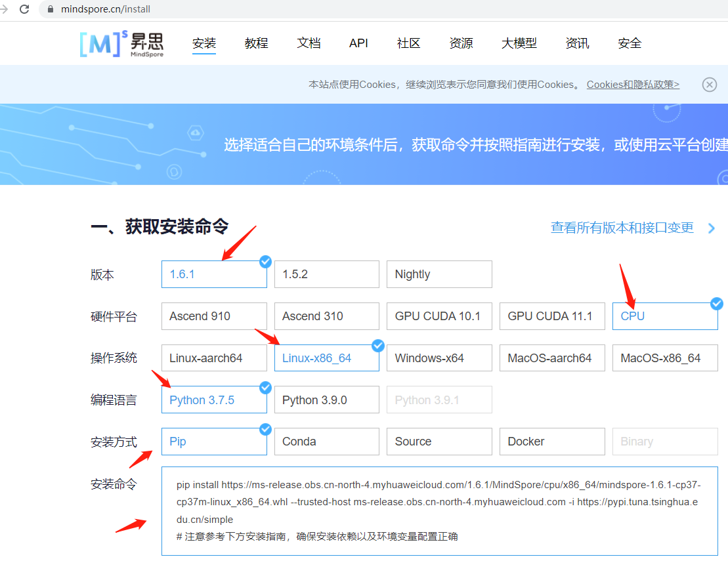
Task: Select Linux-x86_64 operating system
Action: coord(327,358)
